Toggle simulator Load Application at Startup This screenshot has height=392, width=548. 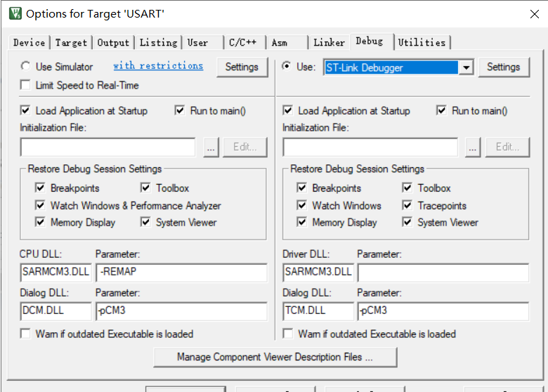[x=25, y=110]
